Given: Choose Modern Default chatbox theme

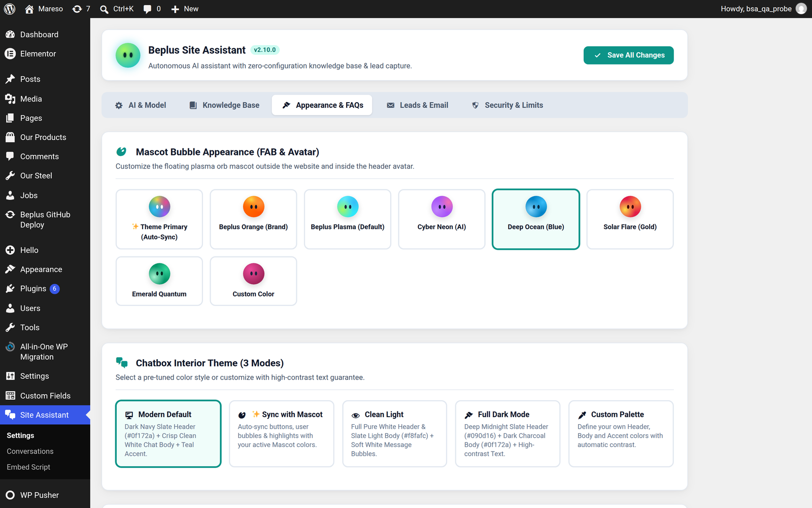Looking at the screenshot, I should pos(168,434).
